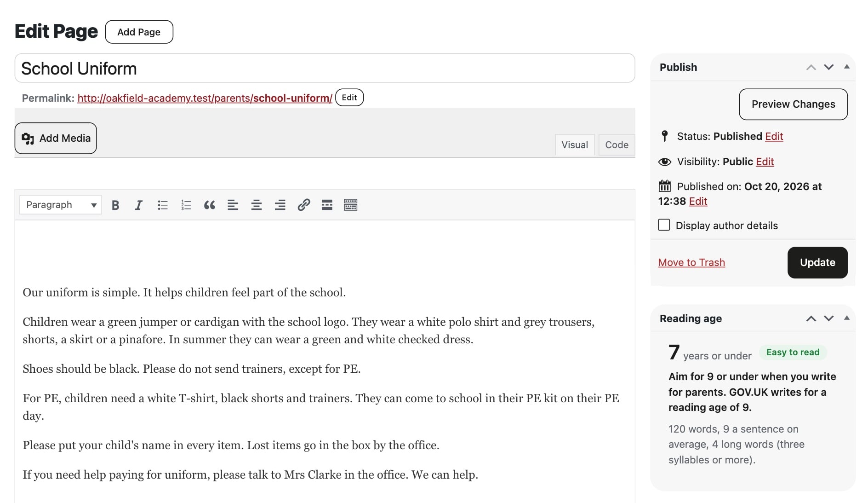The image size is (868, 503).
Task: Click the Easy to read badge
Action: (x=793, y=352)
